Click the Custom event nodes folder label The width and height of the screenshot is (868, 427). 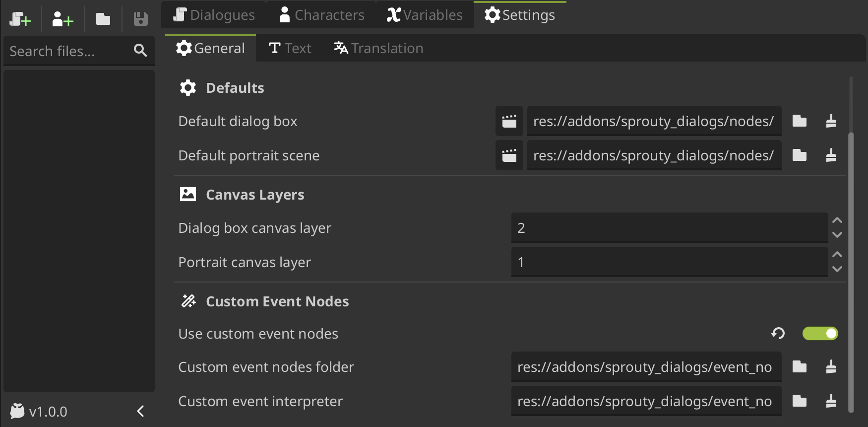(266, 367)
